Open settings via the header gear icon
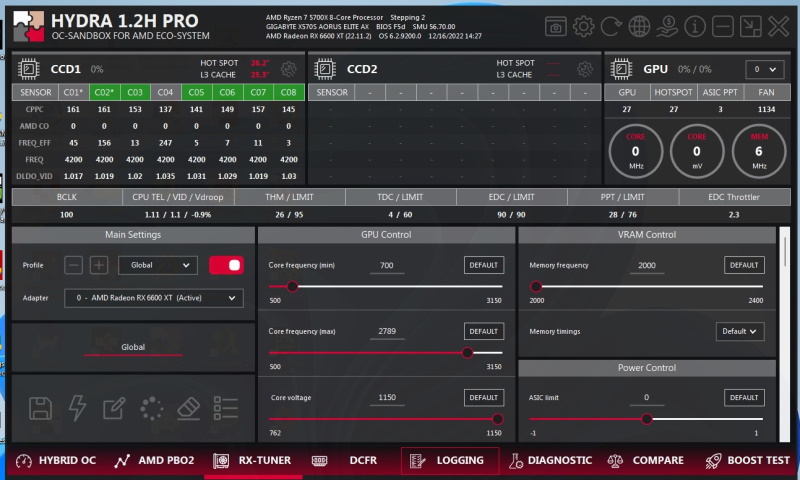Image resolution: width=800 pixels, height=480 pixels. [584, 26]
